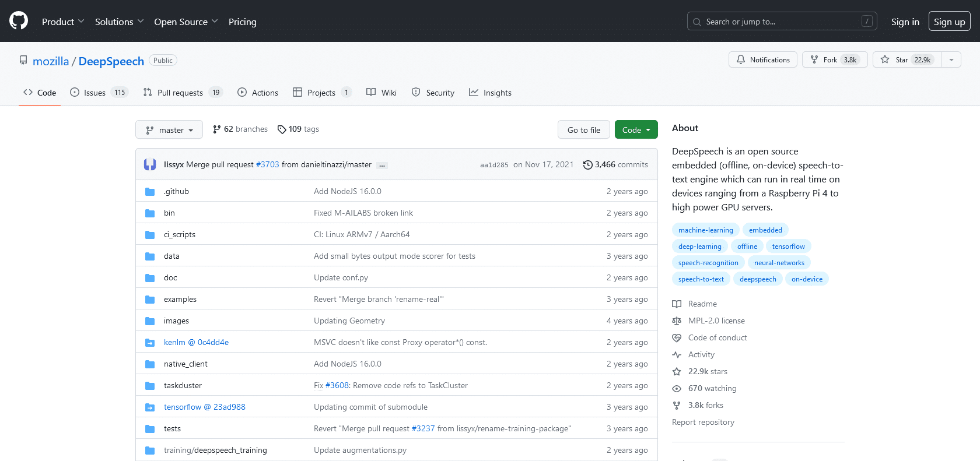This screenshot has width=980, height=461.
Task: Open the mozilla organization link
Action: point(51,61)
